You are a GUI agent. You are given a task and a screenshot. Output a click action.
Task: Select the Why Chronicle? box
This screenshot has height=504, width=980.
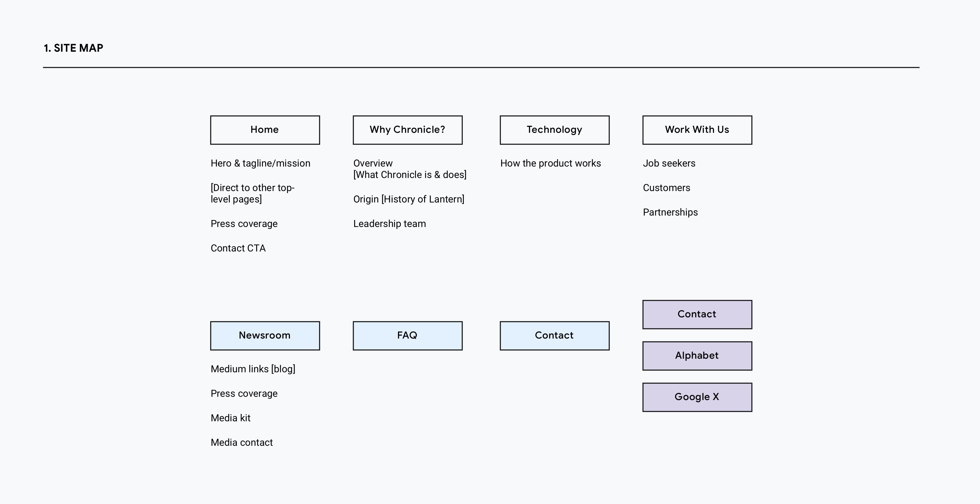tap(408, 130)
